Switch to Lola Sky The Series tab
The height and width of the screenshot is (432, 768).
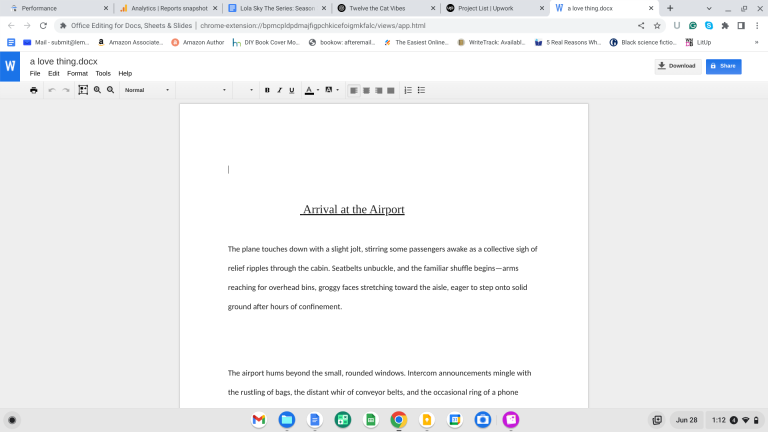pos(277,8)
